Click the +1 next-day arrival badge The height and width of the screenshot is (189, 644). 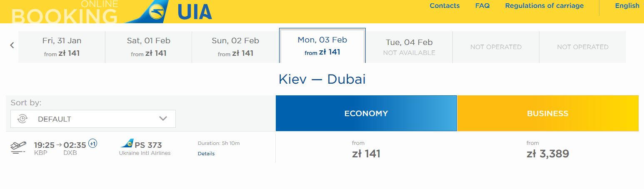click(92, 144)
